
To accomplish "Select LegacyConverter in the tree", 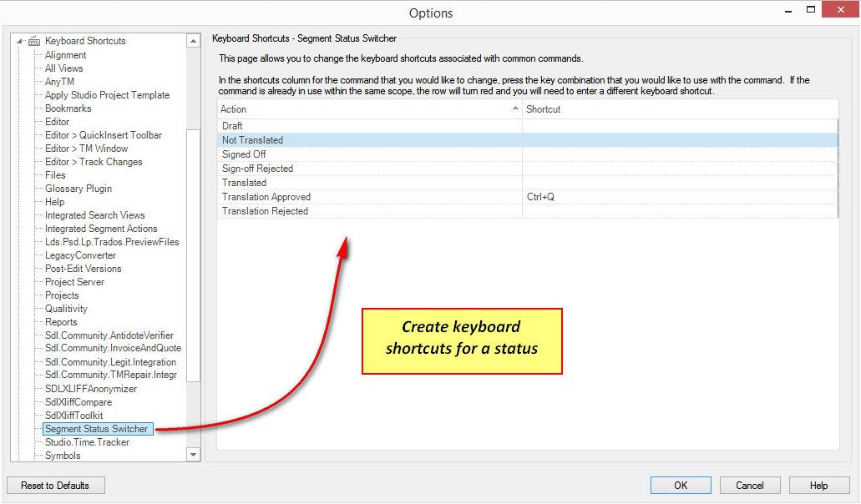I will point(80,255).
